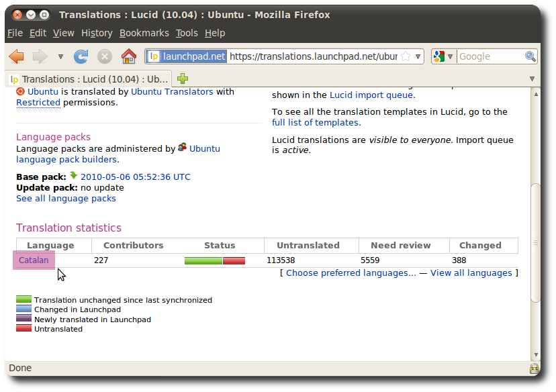This screenshot has width=556, height=392.
Task: Open the Catalan language link
Action: point(34,260)
